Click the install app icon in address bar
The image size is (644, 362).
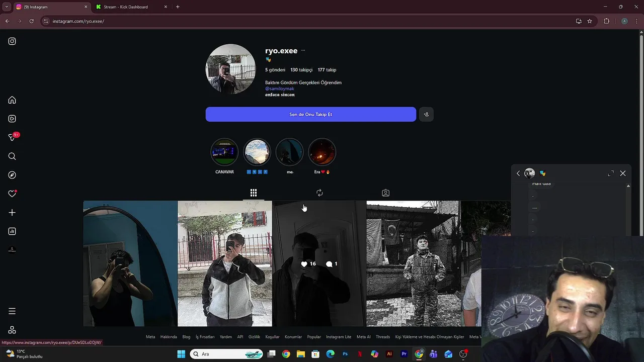point(579,21)
